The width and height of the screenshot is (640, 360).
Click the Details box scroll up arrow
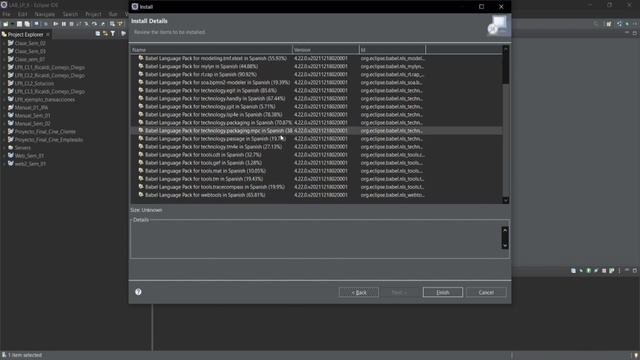[x=505, y=230]
